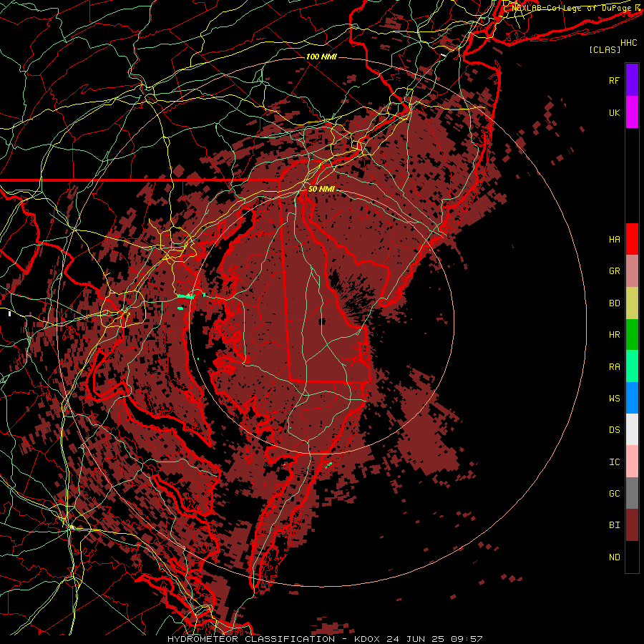Screen dimensions: 644x644
Task: Click the 50 NMI range ring label
Action: (321, 189)
